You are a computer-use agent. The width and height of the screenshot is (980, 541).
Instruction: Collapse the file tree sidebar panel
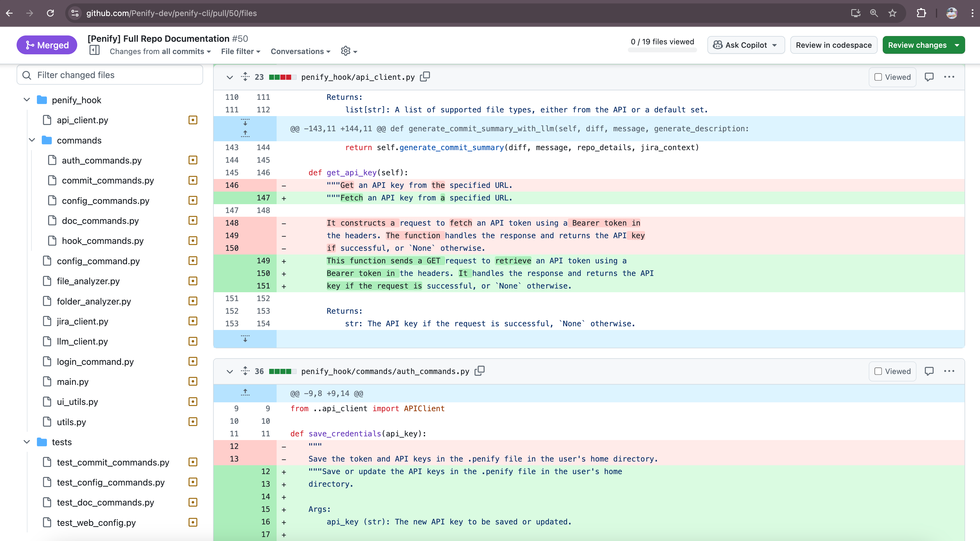coord(94,50)
